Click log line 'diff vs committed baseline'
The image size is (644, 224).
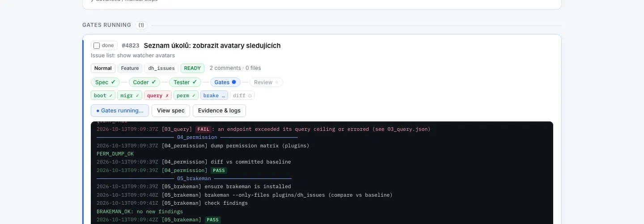250,162
